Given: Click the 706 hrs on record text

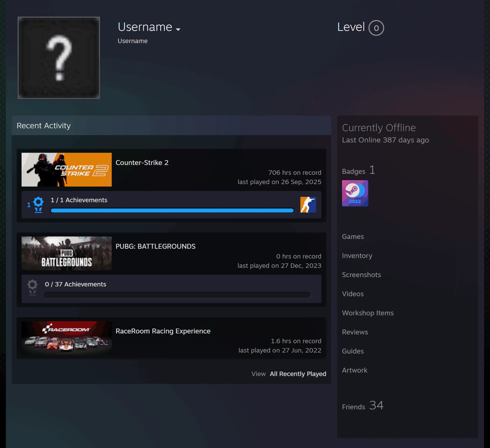Looking at the screenshot, I should pyautogui.click(x=295, y=173).
